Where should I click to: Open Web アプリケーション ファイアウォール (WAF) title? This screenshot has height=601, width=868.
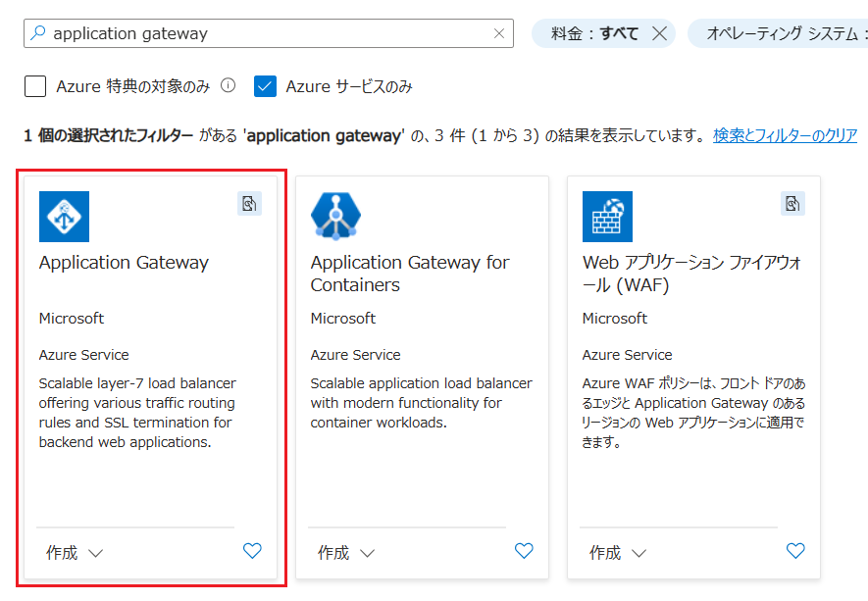pyautogui.click(x=692, y=274)
